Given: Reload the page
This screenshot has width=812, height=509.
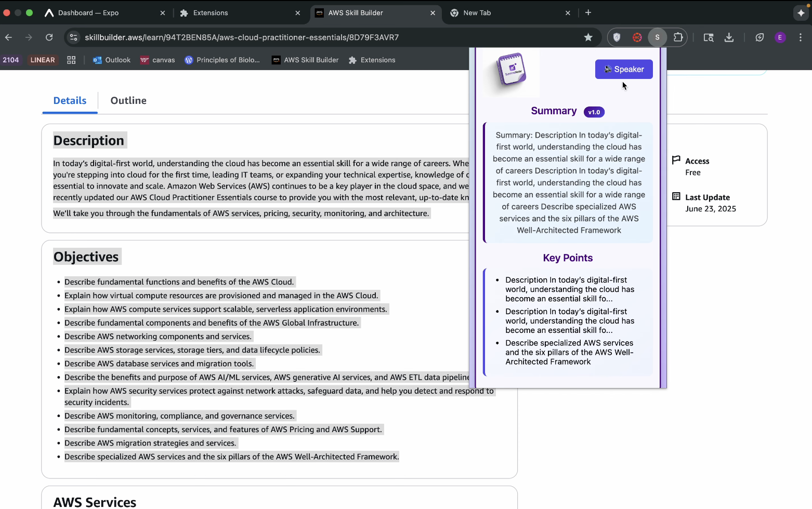Looking at the screenshot, I should 49,37.
